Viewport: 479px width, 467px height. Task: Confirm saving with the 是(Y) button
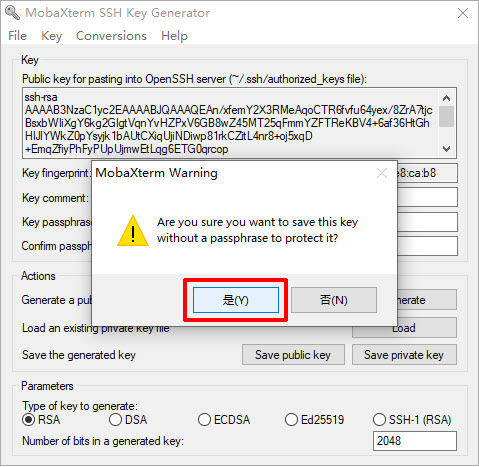point(236,300)
